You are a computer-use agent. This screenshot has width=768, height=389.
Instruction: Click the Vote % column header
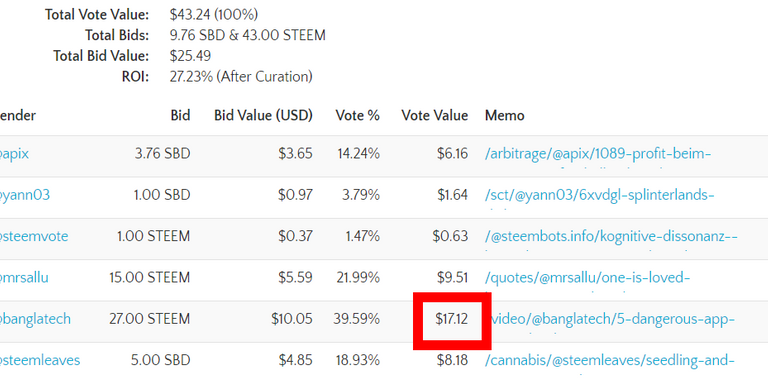pyautogui.click(x=358, y=116)
